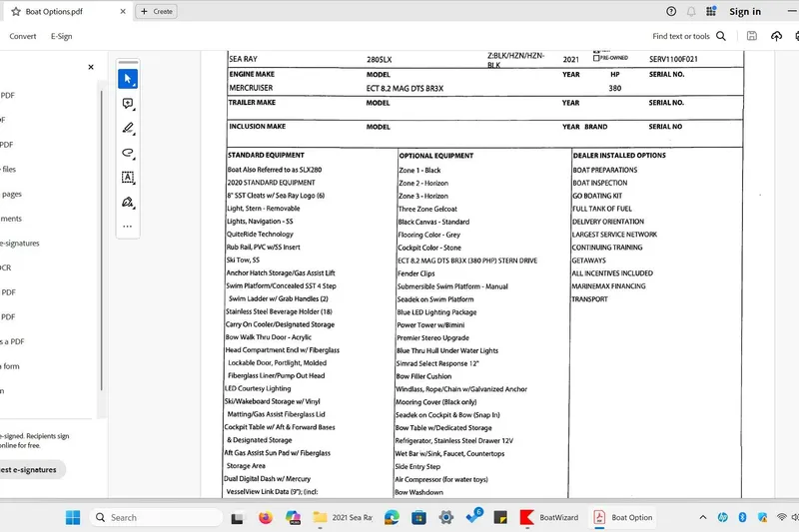
Task: Pick the freehand draw loop tool
Action: pos(128,153)
